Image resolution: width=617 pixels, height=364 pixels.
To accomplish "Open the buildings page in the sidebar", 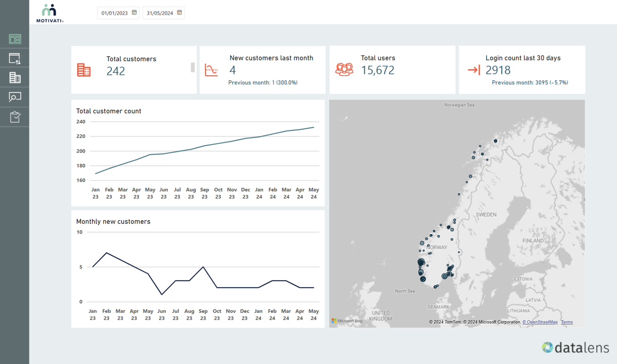I will pos(15,78).
